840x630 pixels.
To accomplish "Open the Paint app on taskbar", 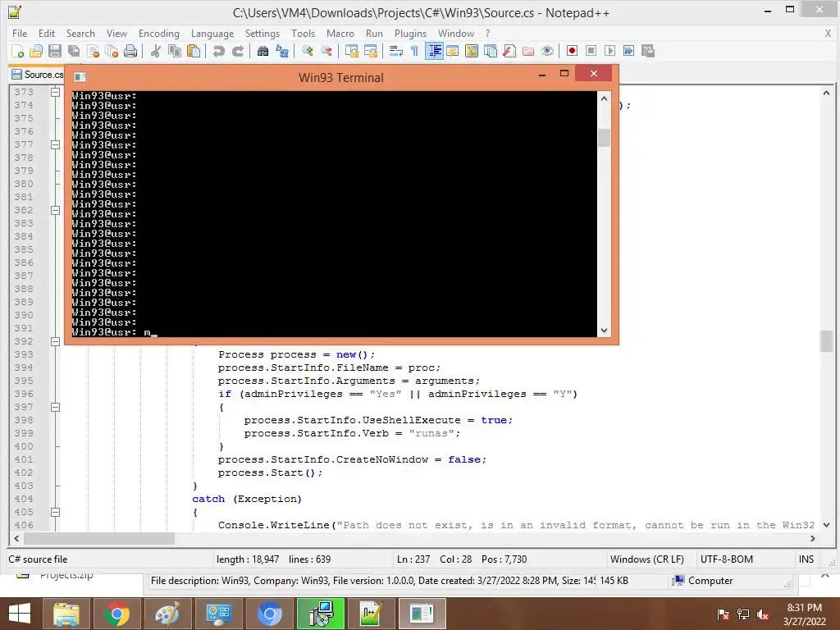I will coord(167,614).
